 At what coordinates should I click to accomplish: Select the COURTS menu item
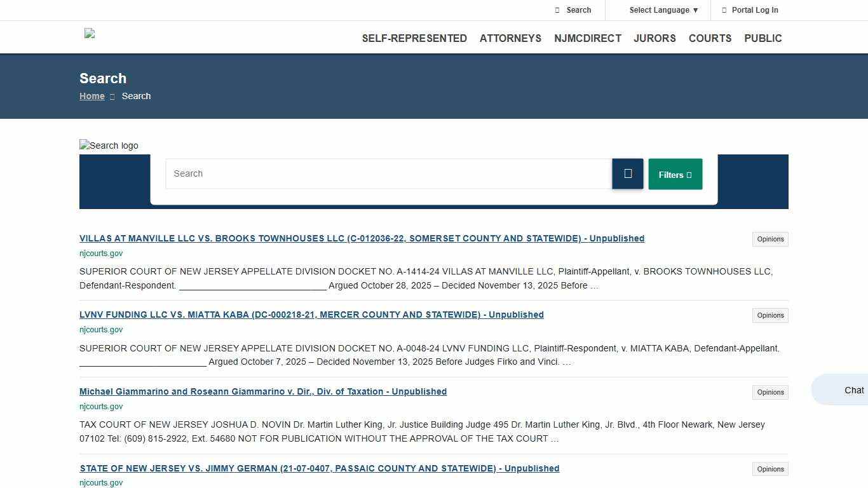tap(710, 38)
